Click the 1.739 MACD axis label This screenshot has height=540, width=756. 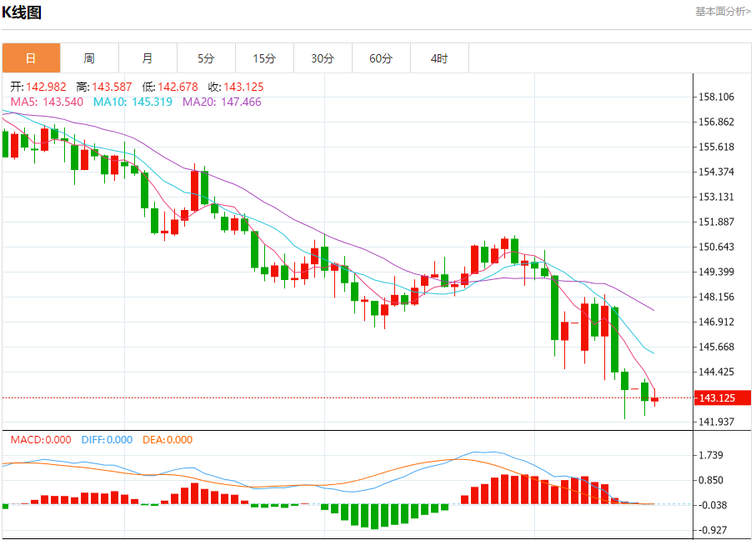point(711,455)
